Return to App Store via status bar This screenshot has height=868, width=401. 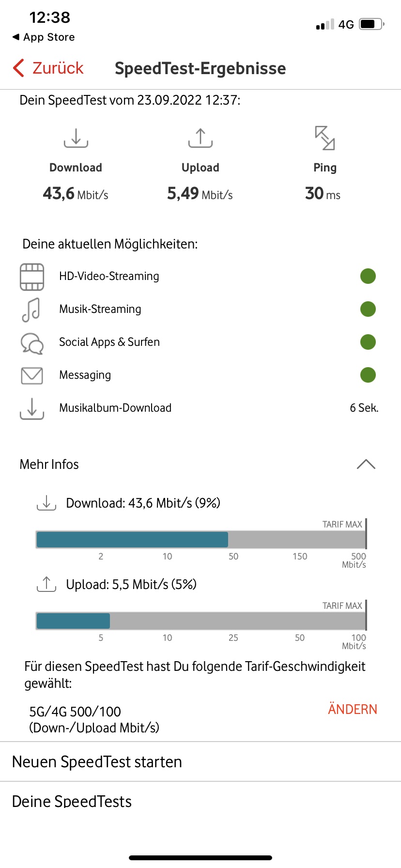pos(44,37)
